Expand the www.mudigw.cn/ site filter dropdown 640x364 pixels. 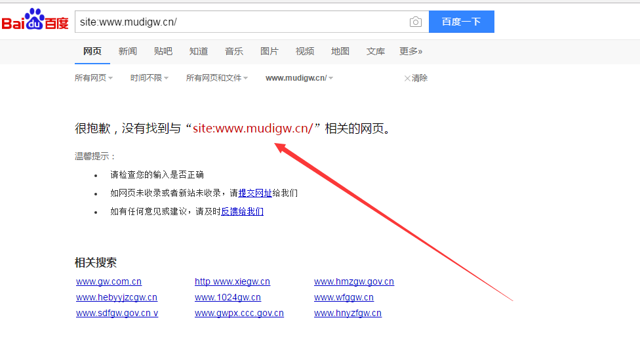click(299, 78)
